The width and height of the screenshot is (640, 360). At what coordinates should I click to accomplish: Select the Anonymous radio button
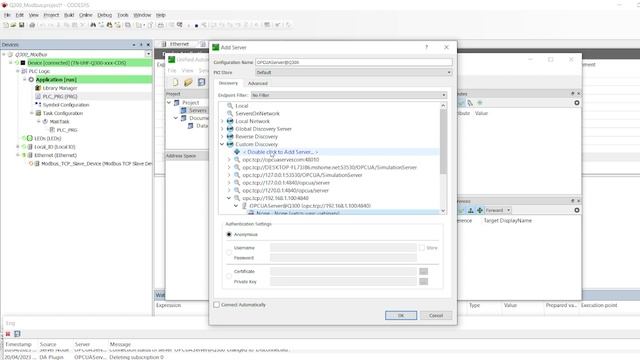[229, 234]
